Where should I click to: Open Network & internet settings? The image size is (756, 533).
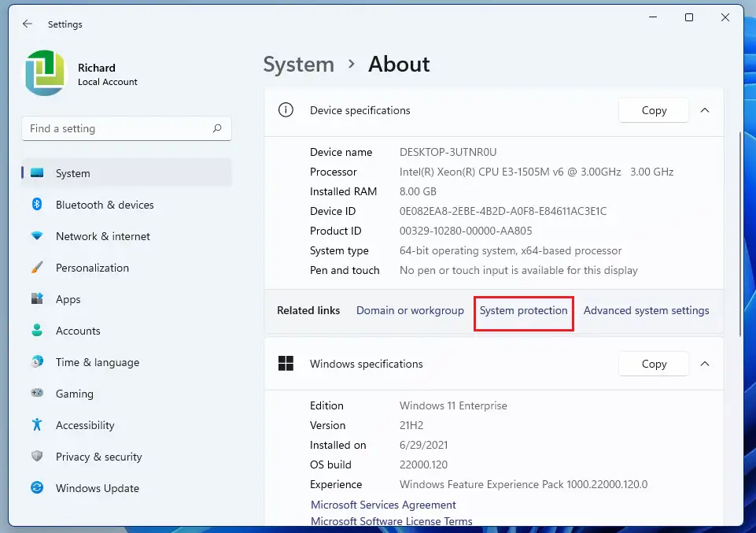tap(127, 236)
